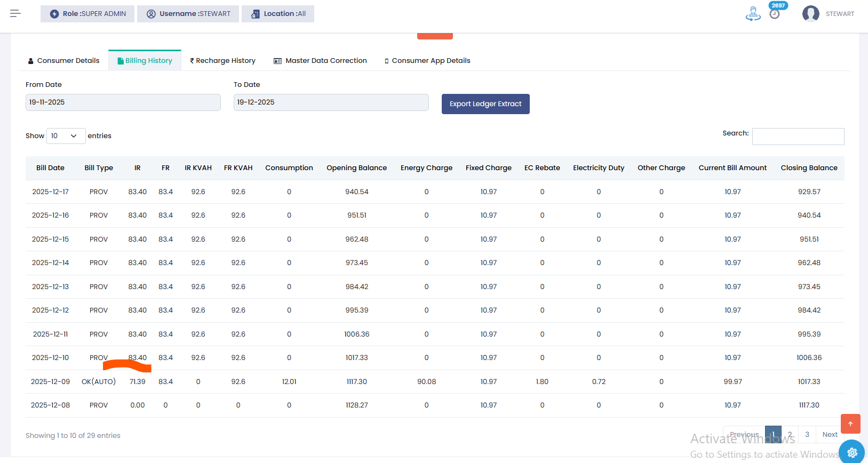Switch to the Consumer Details tab
This screenshot has height=463, width=868.
[x=64, y=61]
